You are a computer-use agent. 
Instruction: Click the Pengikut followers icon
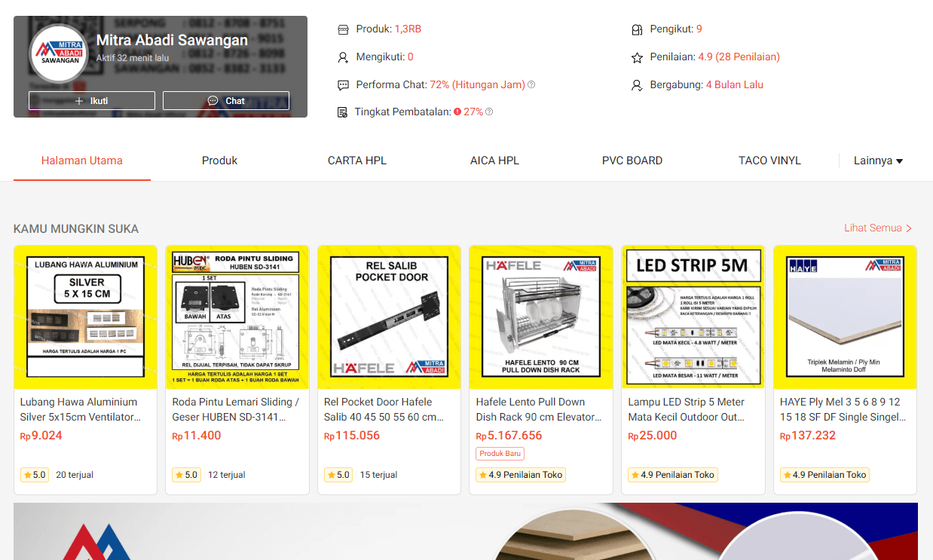(x=637, y=29)
